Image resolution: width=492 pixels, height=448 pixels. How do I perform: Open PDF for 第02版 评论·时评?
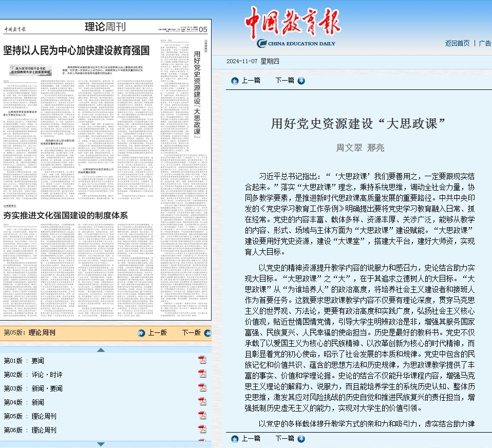(202, 374)
